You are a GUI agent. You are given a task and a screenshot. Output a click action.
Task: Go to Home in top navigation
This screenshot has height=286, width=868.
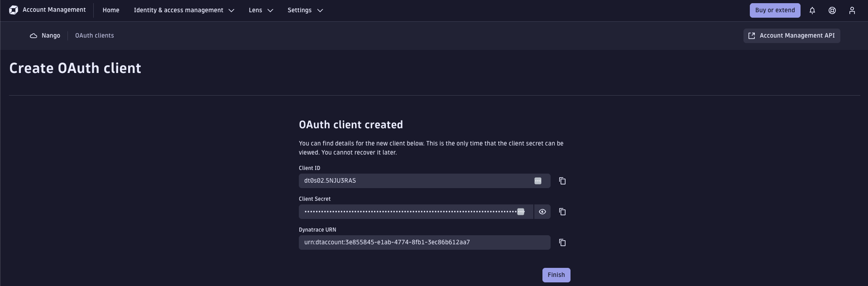pos(111,10)
